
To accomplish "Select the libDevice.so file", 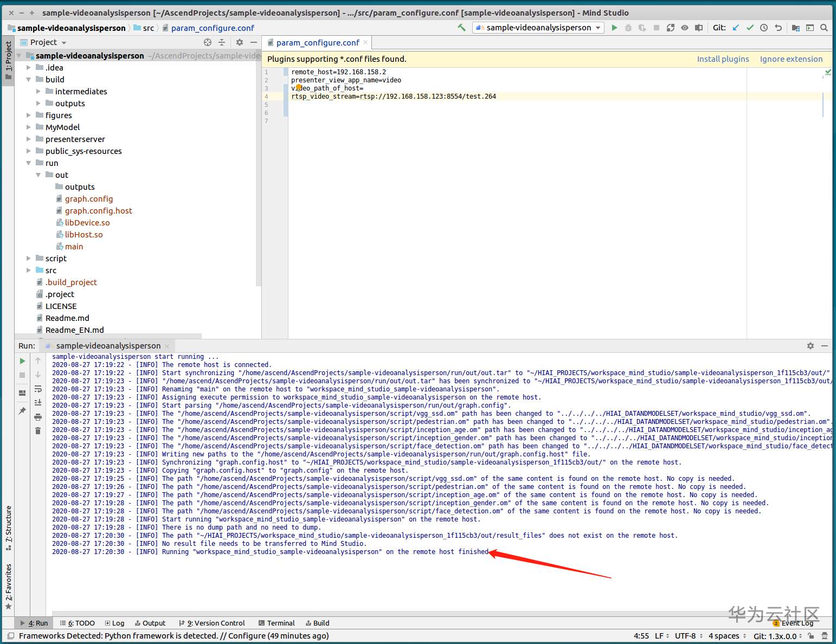I will (x=87, y=223).
